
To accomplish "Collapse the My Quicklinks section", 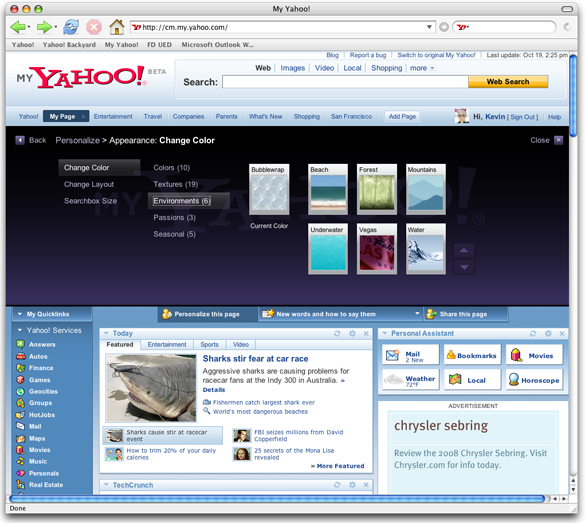I will (20, 314).
